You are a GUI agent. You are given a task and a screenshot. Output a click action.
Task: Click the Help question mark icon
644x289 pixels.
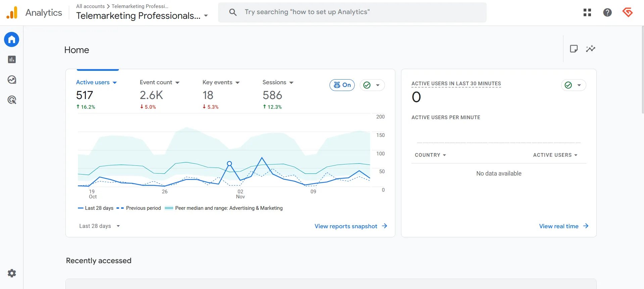pyautogui.click(x=607, y=12)
